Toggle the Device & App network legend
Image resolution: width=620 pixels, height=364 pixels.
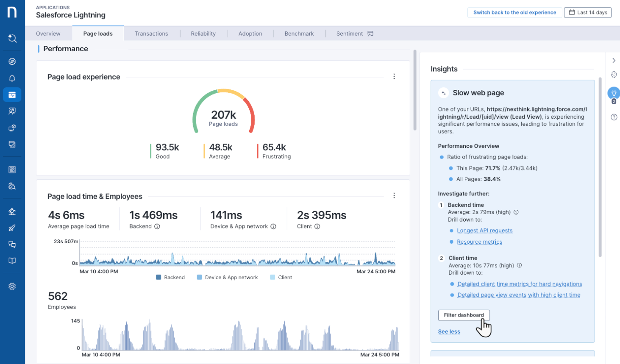[227, 278]
